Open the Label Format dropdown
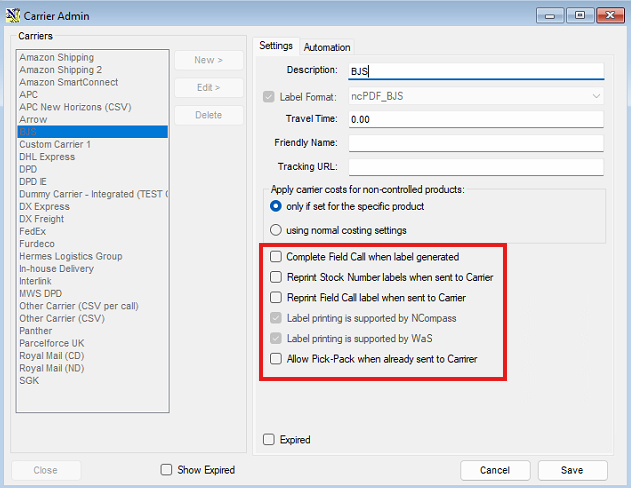This screenshot has height=488, width=631. click(596, 96)
